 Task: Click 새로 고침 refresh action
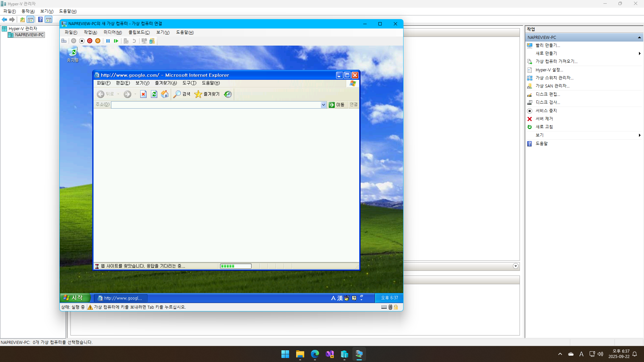544,127
